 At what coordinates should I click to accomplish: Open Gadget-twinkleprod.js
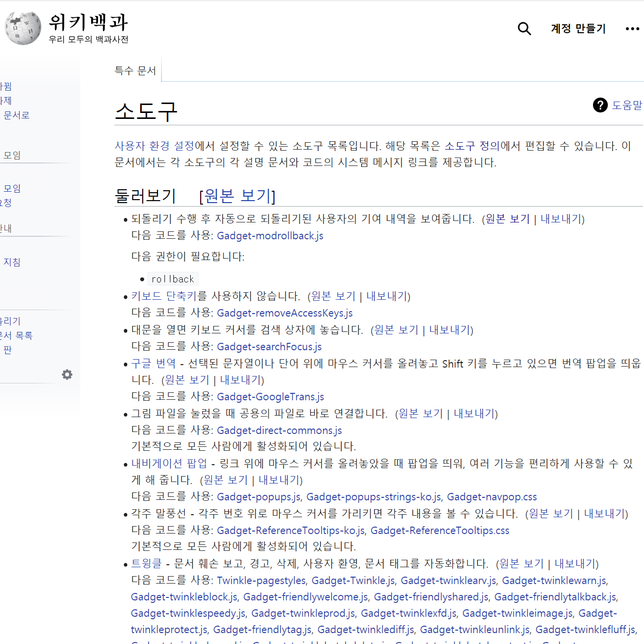(x=303, y=613)
